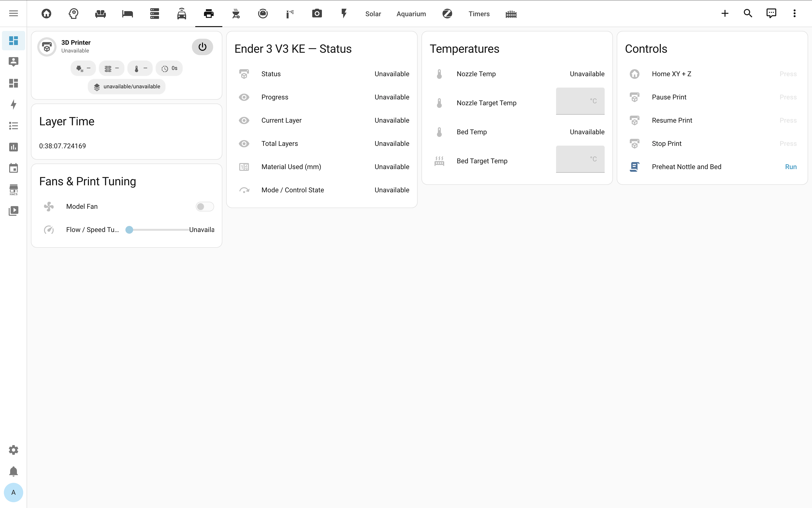Switch to the sofa living room tab
The height and width of the screenshot is (508, 812).
tap(100, 14)
